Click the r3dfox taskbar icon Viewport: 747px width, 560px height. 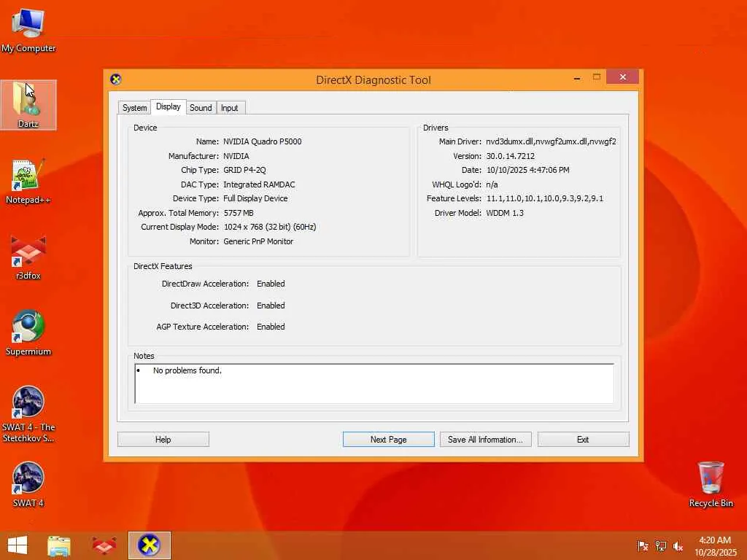pyautogui.click(x=104, y=545)
